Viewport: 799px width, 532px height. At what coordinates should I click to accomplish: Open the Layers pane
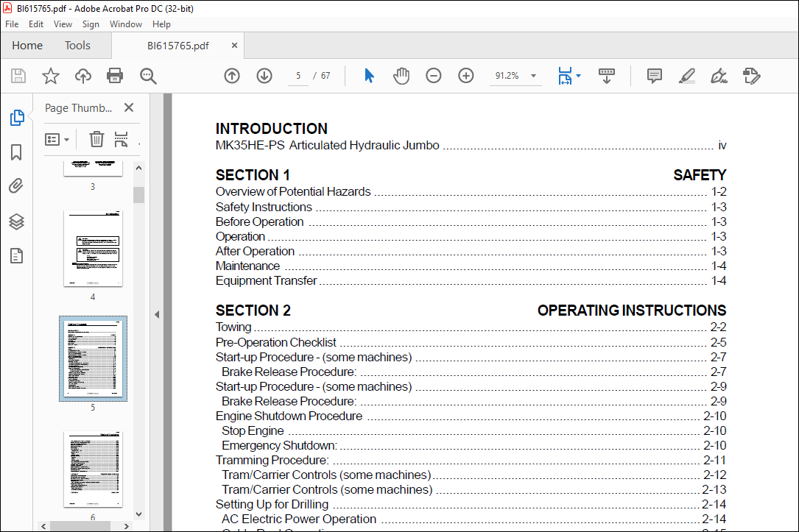tap(16, 221)
